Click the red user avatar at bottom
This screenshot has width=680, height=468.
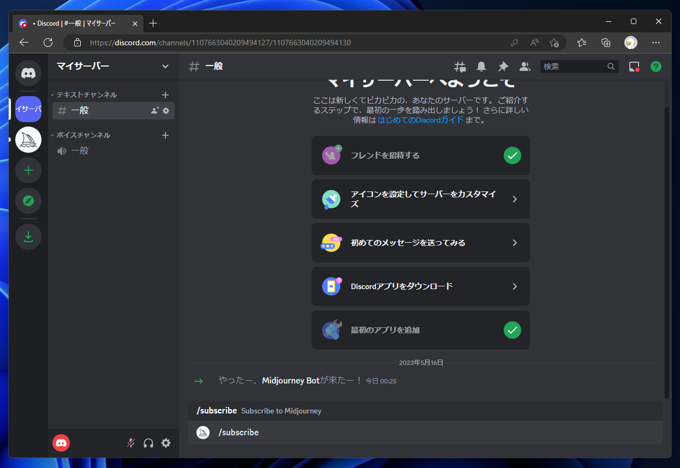(61, 443)
